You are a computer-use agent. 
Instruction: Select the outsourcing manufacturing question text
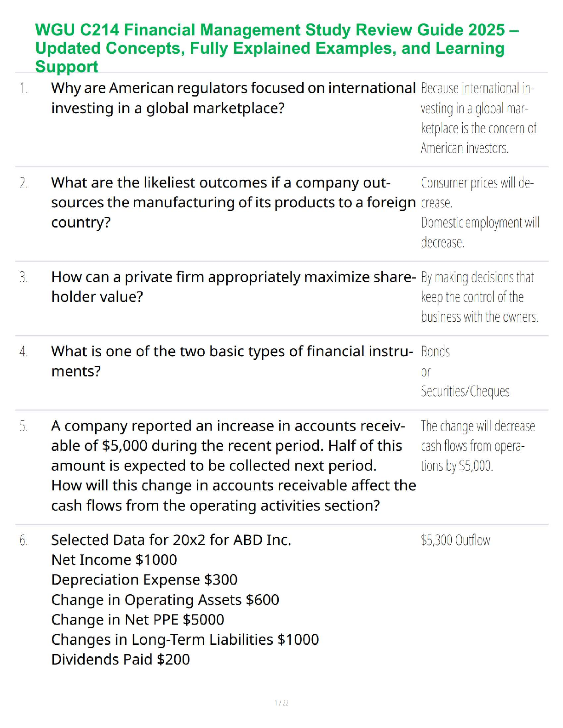233,202
